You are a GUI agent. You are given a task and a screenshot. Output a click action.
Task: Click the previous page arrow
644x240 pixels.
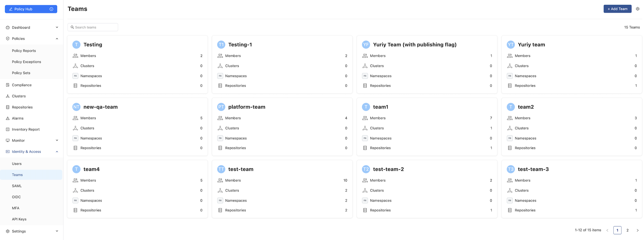tap(607, 230)
